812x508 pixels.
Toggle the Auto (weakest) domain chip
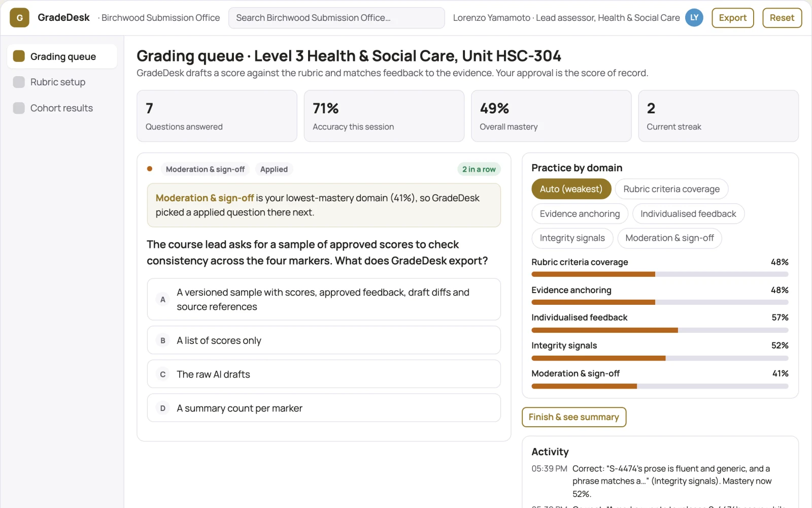(571, 189)
